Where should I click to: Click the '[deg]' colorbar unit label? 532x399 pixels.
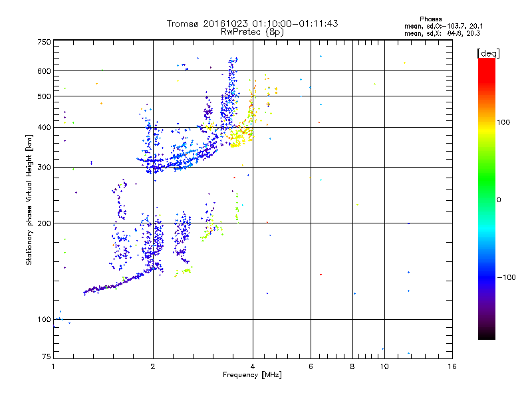(488, 53)
